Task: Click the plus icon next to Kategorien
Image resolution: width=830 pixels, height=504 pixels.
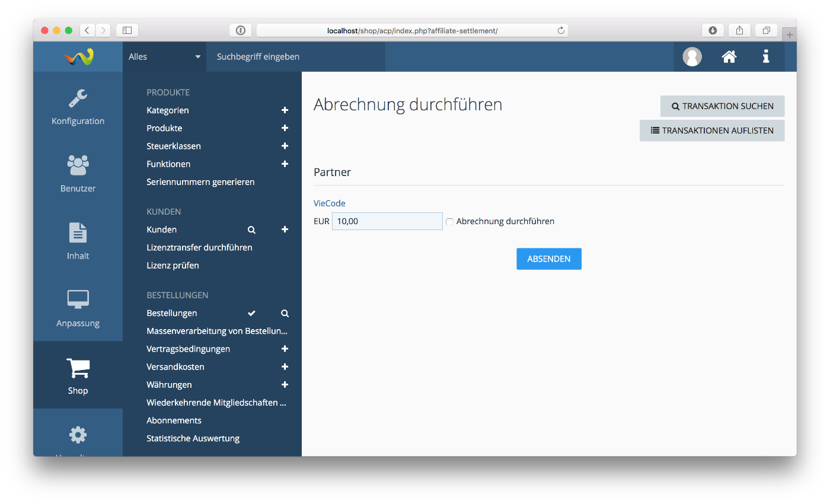Action: point(285,110)
